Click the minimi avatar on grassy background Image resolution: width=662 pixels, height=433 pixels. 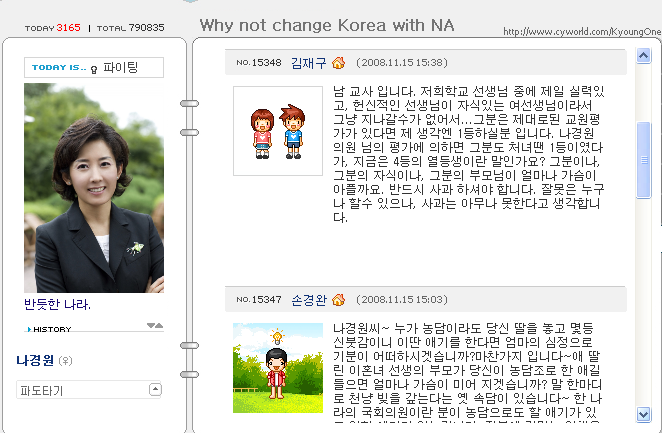click(x=278, y=368)
